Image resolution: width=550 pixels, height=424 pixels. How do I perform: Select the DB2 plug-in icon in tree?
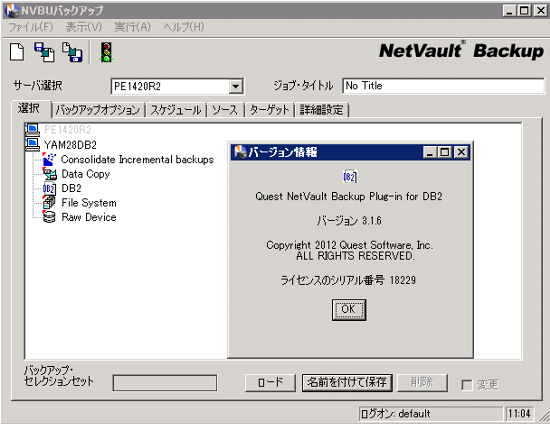pos(49,189)
